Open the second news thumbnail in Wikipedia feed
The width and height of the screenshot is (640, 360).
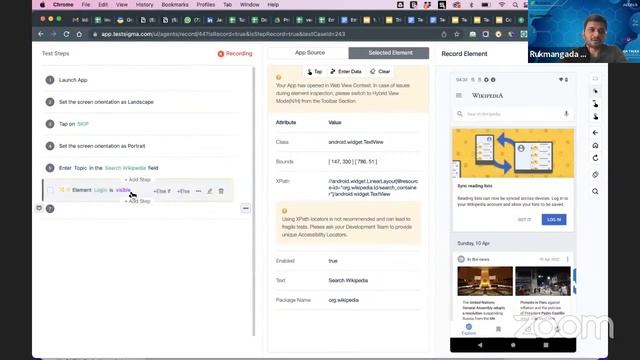(x=543, y=281)
